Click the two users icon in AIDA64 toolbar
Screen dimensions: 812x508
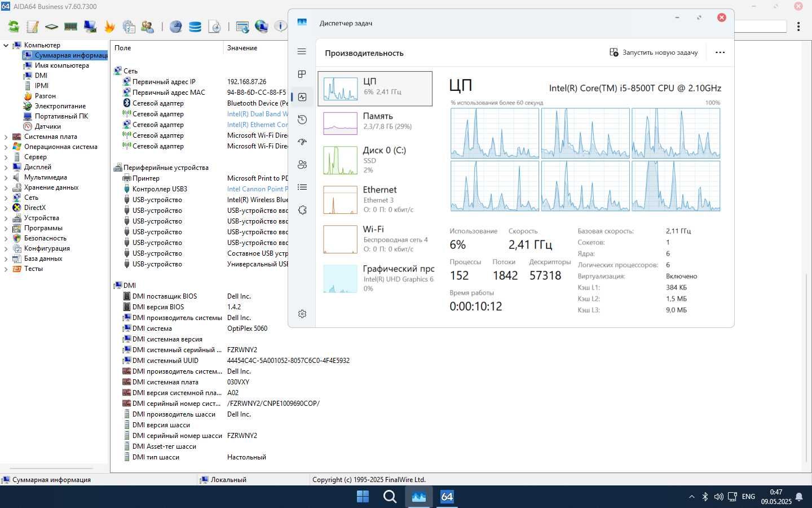[148, 27]
